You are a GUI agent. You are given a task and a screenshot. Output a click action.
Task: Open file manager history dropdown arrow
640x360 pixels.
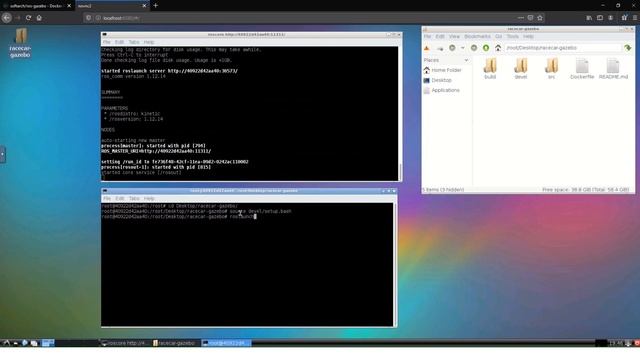click(462, 48)
